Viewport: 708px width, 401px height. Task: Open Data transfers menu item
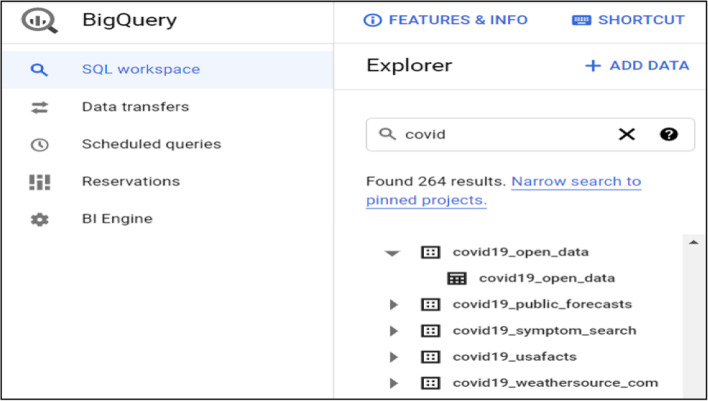tap(135, 107)
